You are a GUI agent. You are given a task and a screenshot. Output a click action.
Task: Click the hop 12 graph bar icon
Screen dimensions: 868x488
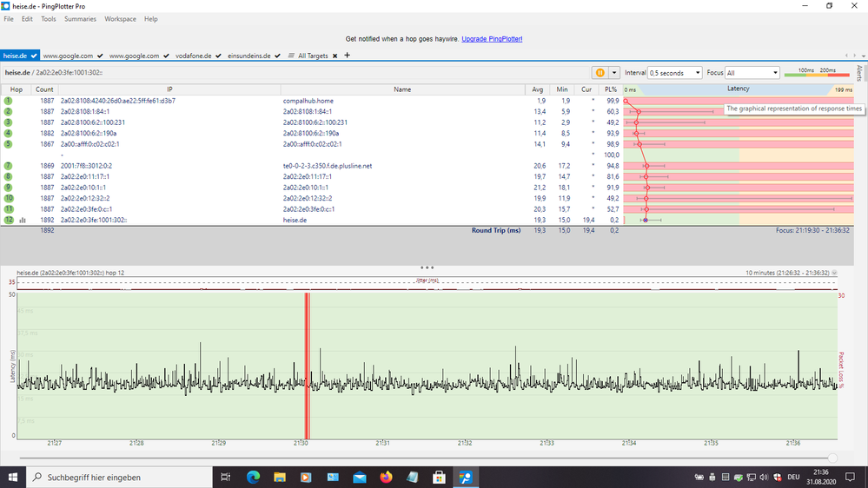coord(22,221)
